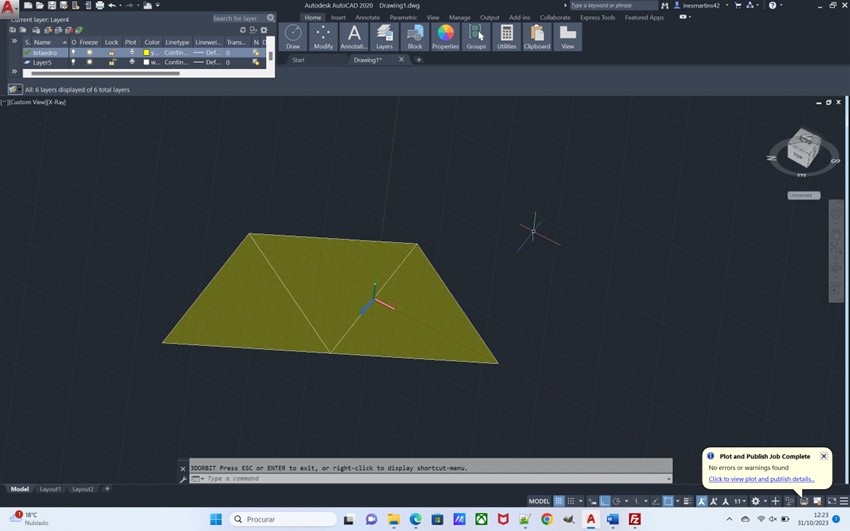
Task: Toggle Snap mode in status bar
Action: click(571, 501)
